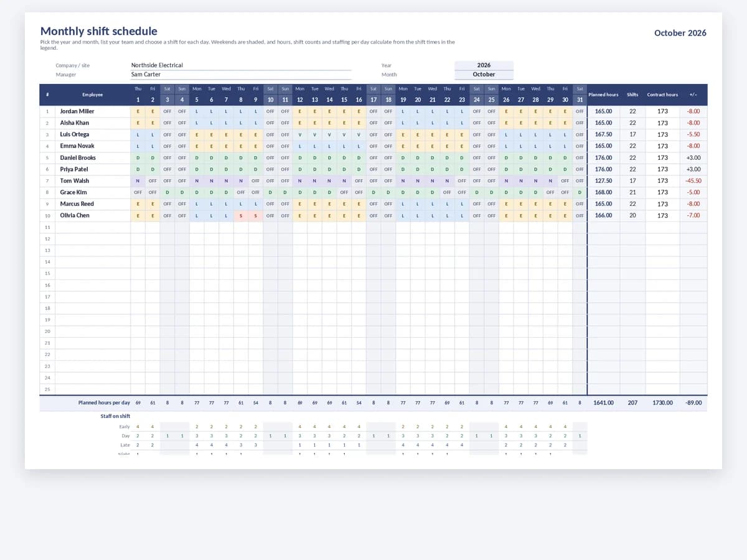Select the Planned hours per day label
The width and height of the screenshot is (747, 560).
104,403
